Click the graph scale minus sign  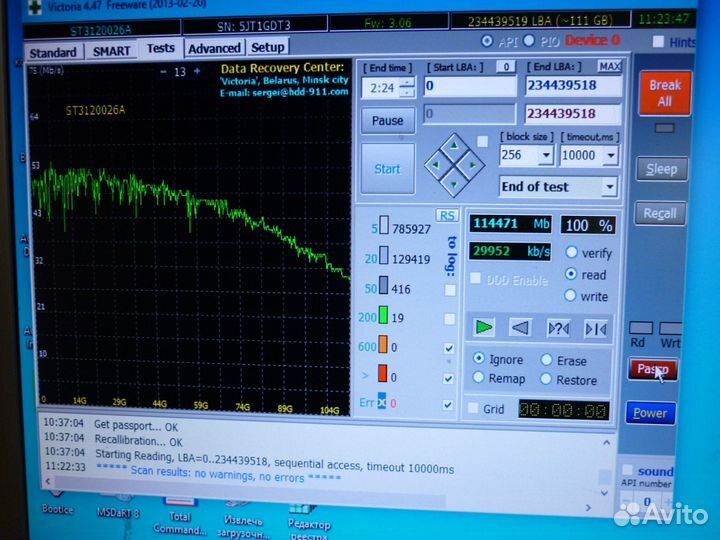pos(163,72)
